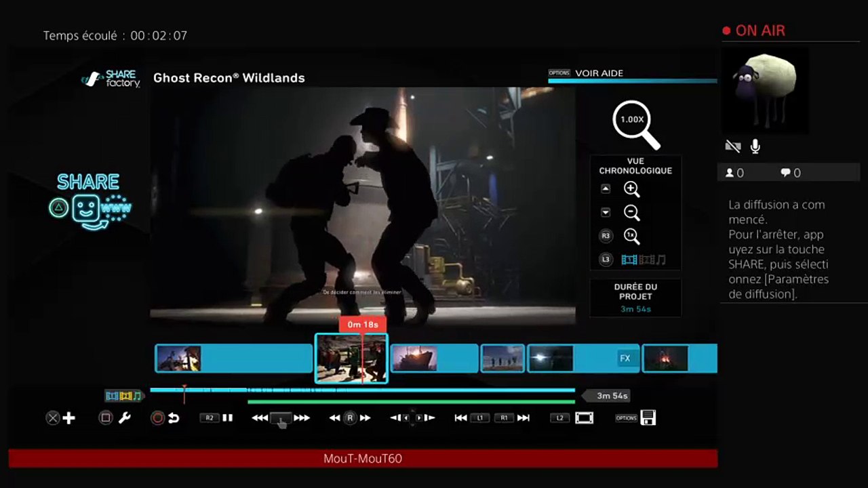Click the up arrow beside zoom in

click(606, 189)
